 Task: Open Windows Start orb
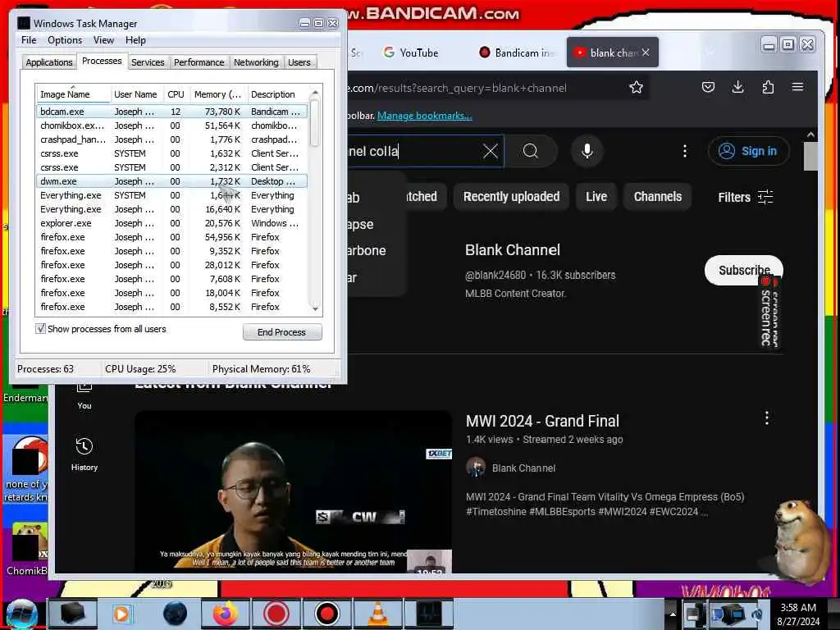click(x=21, y=614)
